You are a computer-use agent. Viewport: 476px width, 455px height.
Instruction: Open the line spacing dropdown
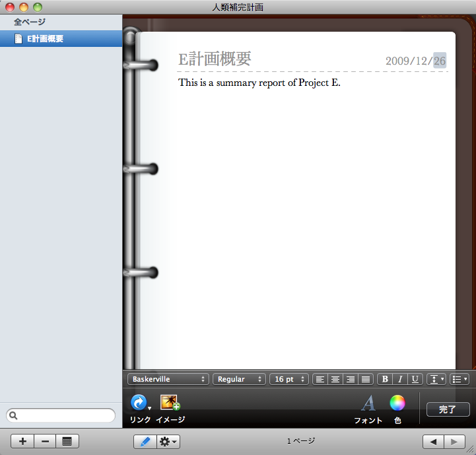click(x=436, y=379)
